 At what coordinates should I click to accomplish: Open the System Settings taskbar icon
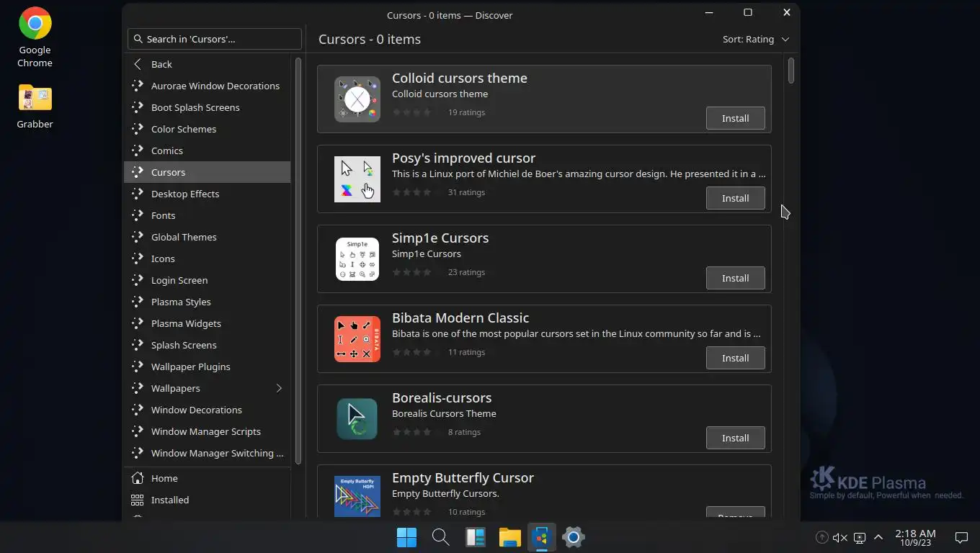pos(574,537)
